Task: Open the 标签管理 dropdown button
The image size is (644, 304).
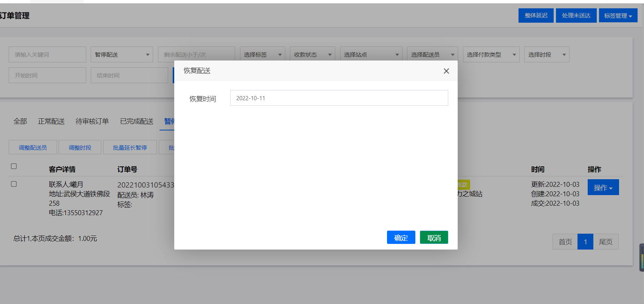Action: (618, 16)
